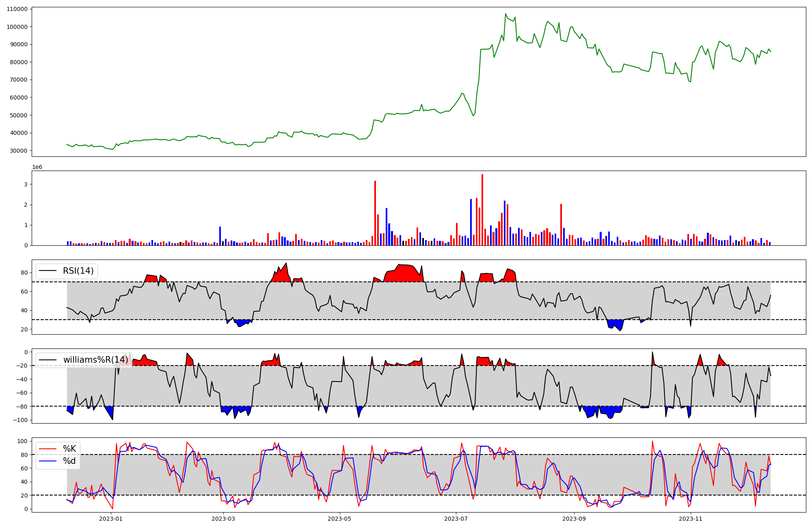Click blue line swatch beside %d
The width and height of the screenshot is (812, 528).
48,461
